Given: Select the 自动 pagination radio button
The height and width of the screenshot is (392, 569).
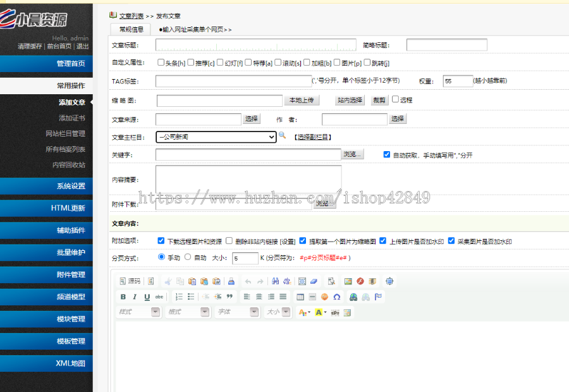Looking at the screenshot, I should [x=188, y=257].
